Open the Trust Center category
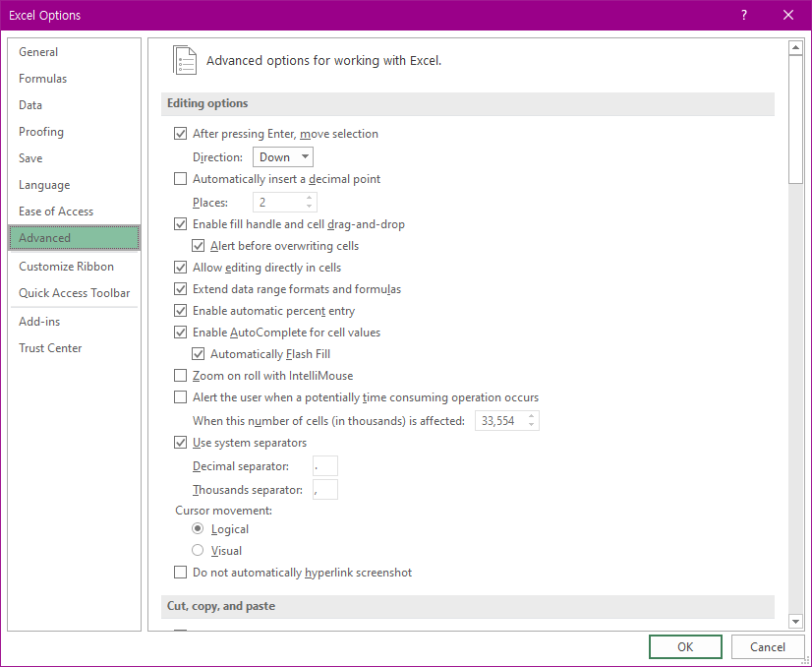 [74, 348]
